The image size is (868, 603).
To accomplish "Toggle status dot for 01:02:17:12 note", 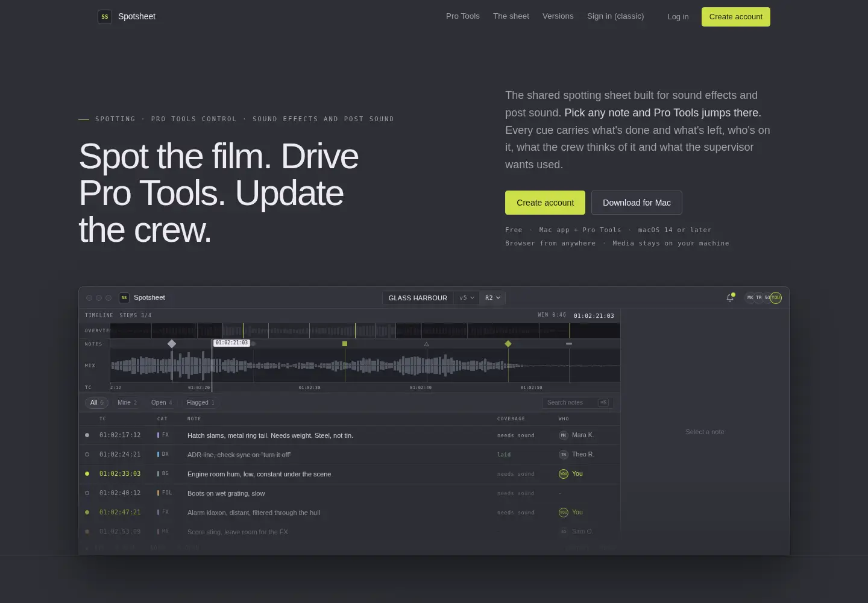I will pos(87,435).
